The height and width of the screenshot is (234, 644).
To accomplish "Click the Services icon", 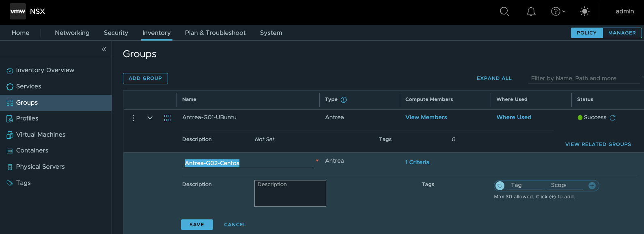I will (10, 87).
